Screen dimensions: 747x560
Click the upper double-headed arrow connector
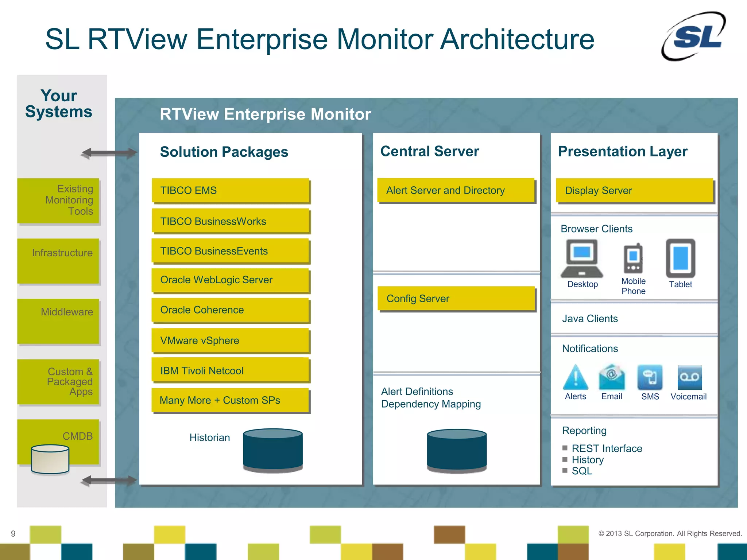coord(109,153)
